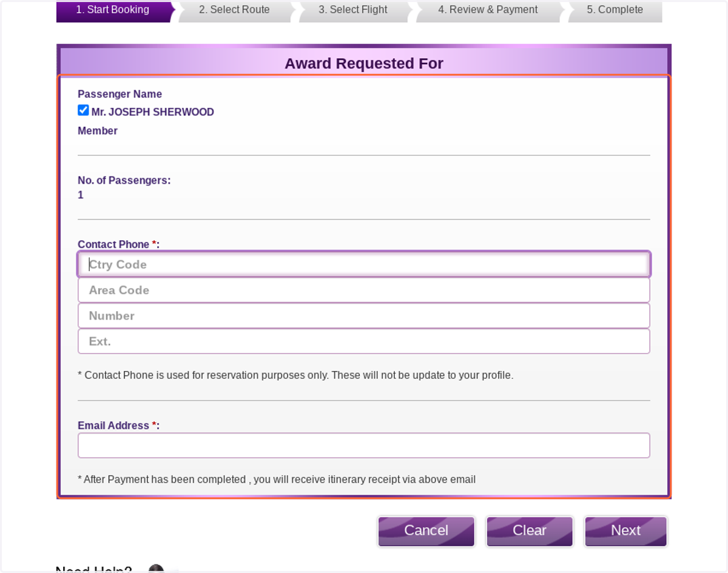Open step 2. Select Route
Screen dimensions: 728x573
click(234, 11)
